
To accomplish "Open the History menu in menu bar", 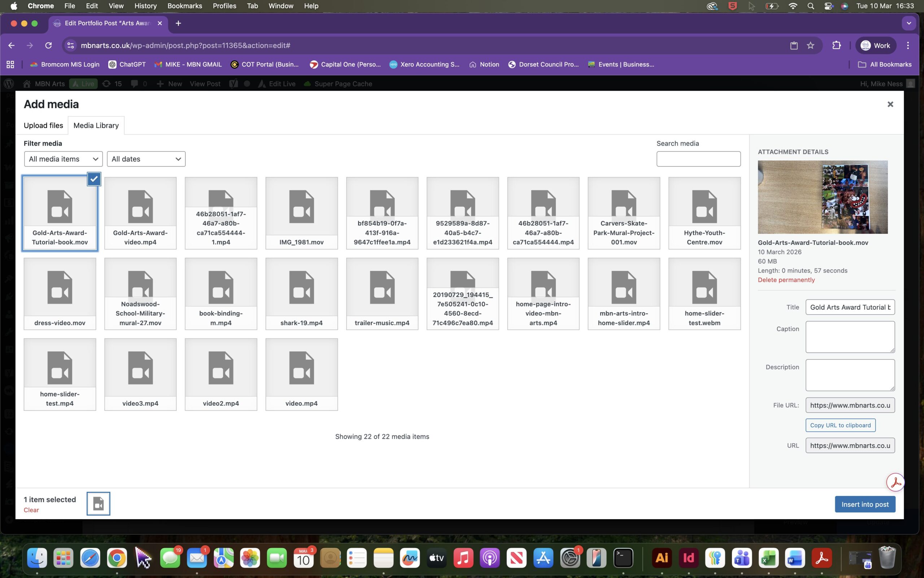I will point(145,6).
